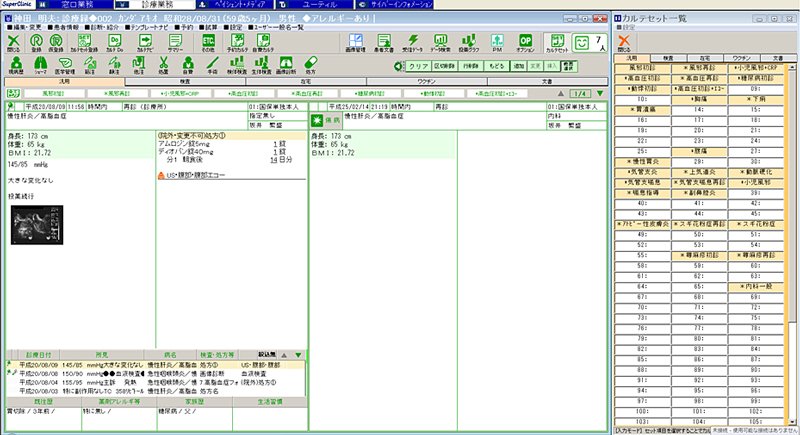Open the サマリー (summary) icon
The height and width of the screenshot is (435, 800).
point(176,43)
